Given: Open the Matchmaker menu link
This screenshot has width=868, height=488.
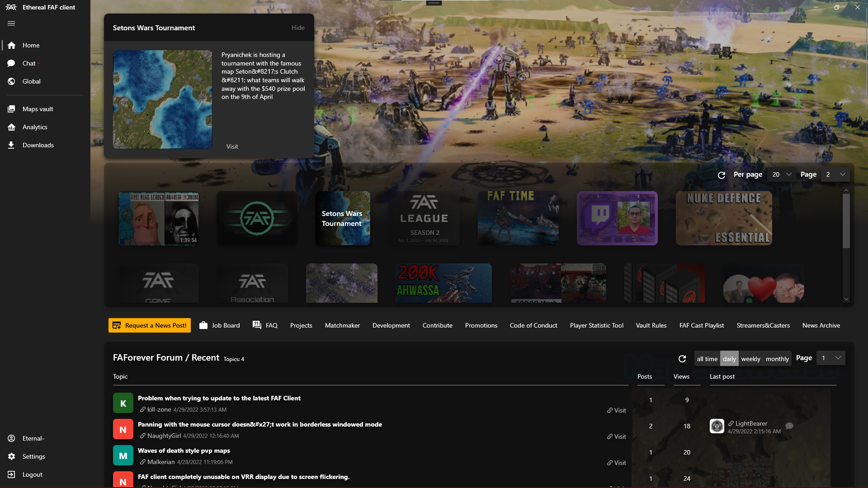Looking at the screenshot, I should [342, 325].
